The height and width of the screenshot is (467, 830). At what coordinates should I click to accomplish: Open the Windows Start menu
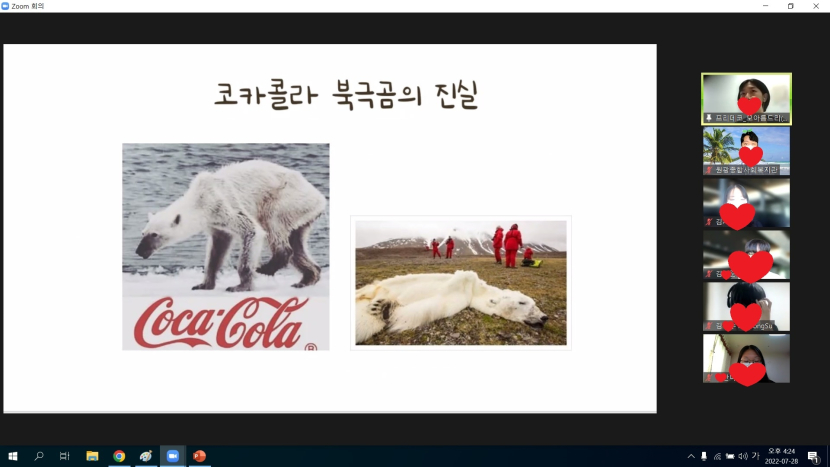click(x=13, y=456)
